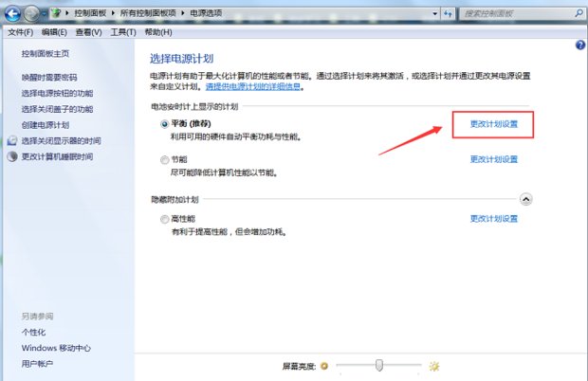Expand the breadcrumb arrow before 控制面板
The image size is (588, 381).
pyautogui.click(x=67, y=13)
